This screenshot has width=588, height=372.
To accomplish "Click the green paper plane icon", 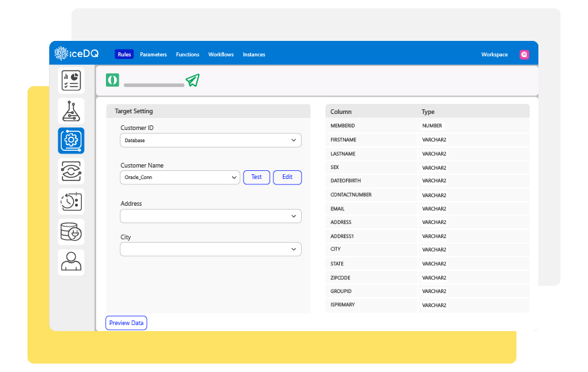I will pos(192,80).
